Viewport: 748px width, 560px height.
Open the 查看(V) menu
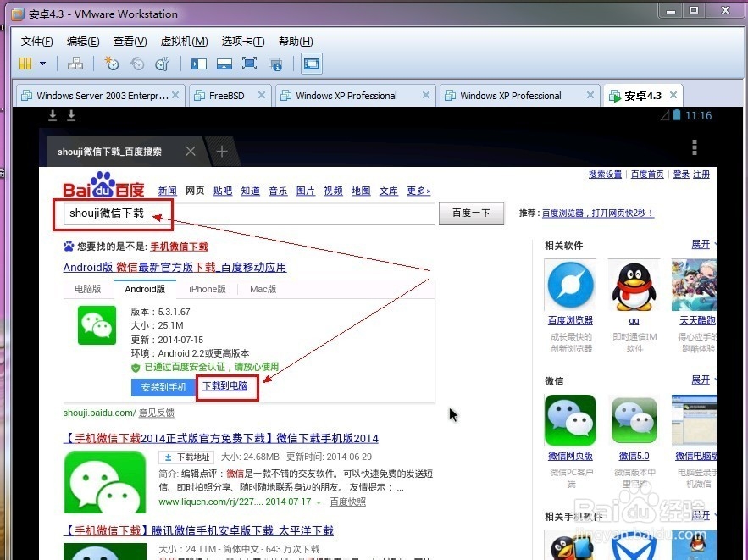[x=130, y=42]
